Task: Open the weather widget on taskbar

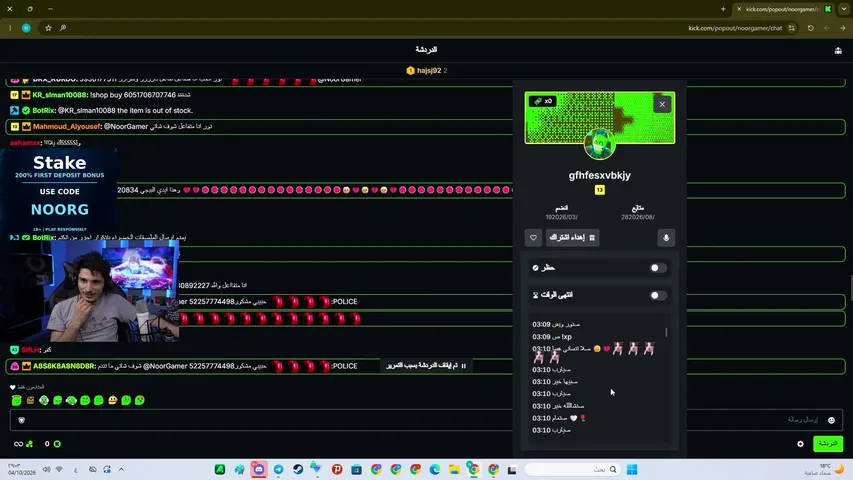Action: click(824, 469)
